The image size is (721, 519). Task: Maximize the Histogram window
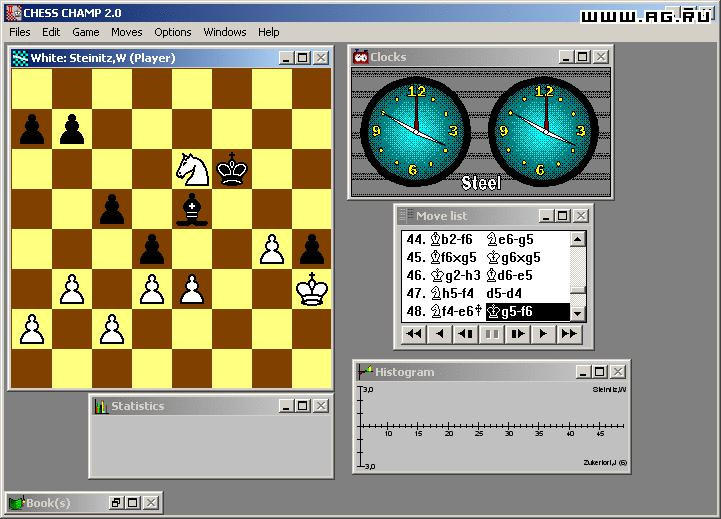tap(600, 371)
